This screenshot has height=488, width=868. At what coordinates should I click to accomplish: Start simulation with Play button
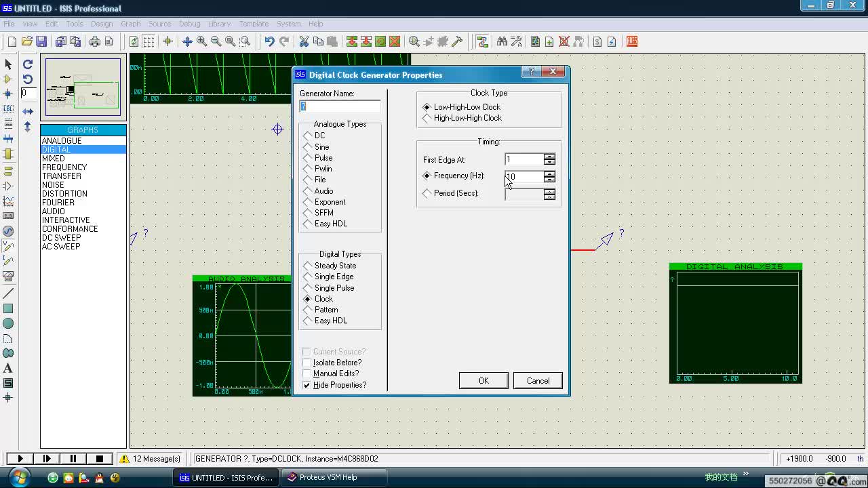[20, 459]
